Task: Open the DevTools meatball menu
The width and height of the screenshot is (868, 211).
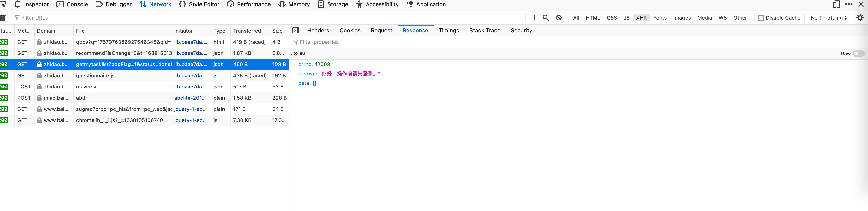Action: [x=849, y=4]
